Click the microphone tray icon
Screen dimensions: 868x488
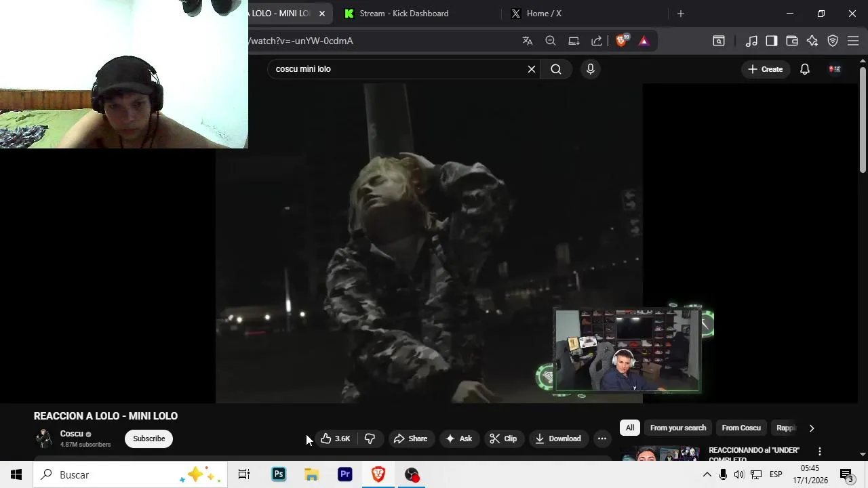(x=723, y=474)
